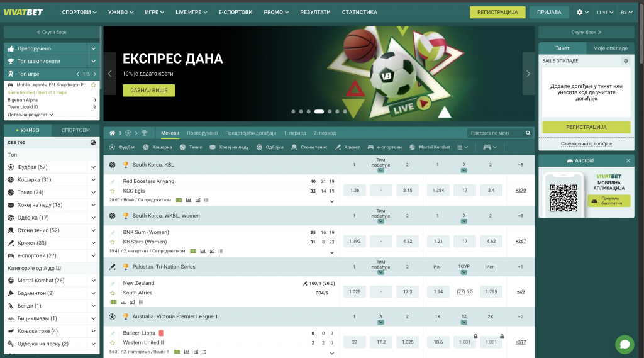
Task: Close the Android app banner
Action: click(628, 160)
